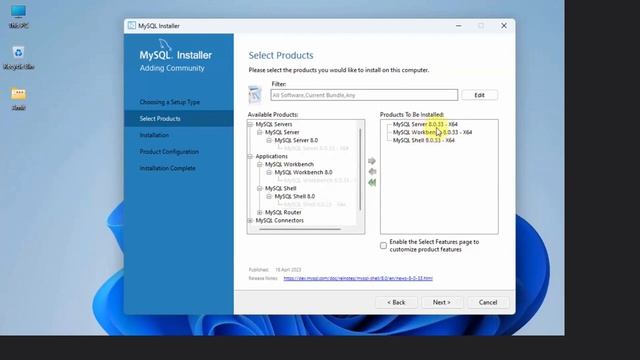Click the MySQL Router tree label
This screenshot has height=360, width=640.
point(283,212)
